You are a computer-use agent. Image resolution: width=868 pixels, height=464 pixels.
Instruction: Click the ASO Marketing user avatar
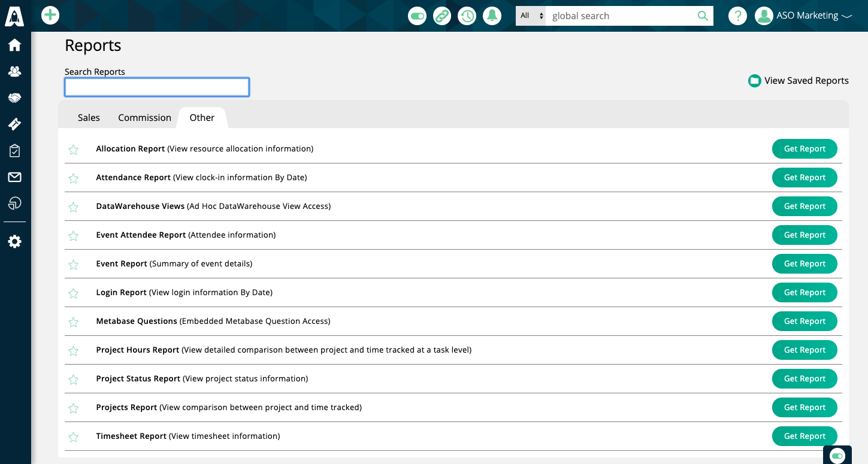pyautogui.click(x=764, y=16)
